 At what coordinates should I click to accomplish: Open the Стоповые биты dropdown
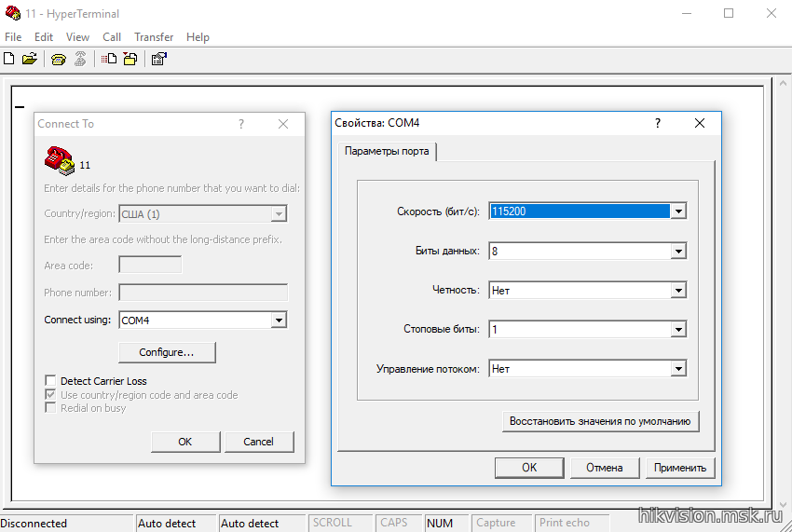(678, 330)
